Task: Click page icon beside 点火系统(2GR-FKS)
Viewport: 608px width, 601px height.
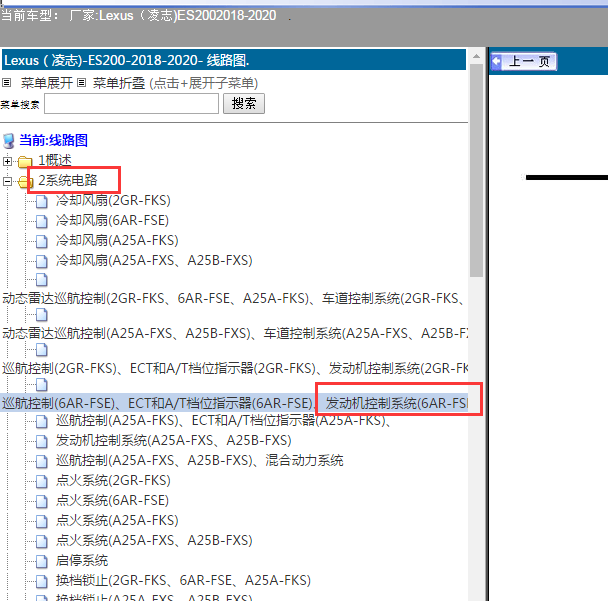Action: point(41,481)
